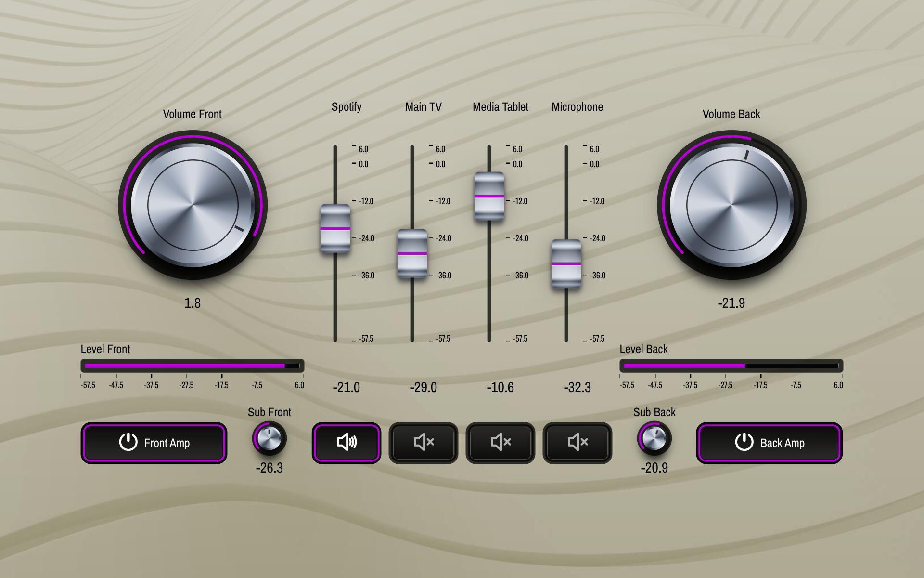Click the Level Front meter bar
The image size is (924, 578).
click(192, 366)
